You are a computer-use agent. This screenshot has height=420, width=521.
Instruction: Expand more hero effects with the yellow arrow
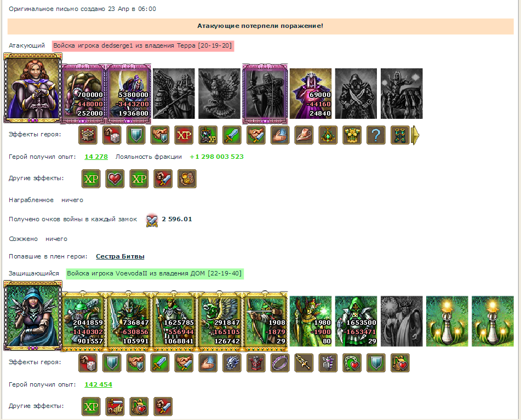(415, 135)
